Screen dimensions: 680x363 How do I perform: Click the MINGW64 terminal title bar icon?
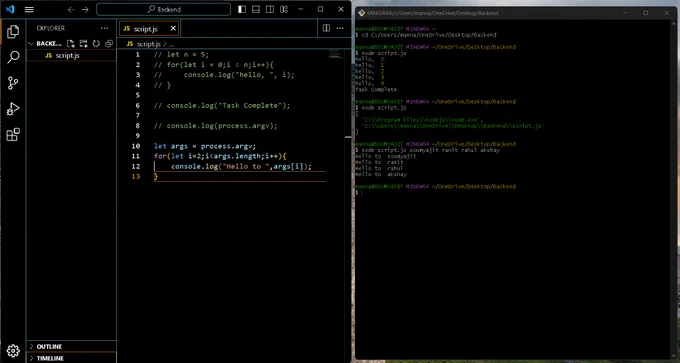tap(361, 13)
